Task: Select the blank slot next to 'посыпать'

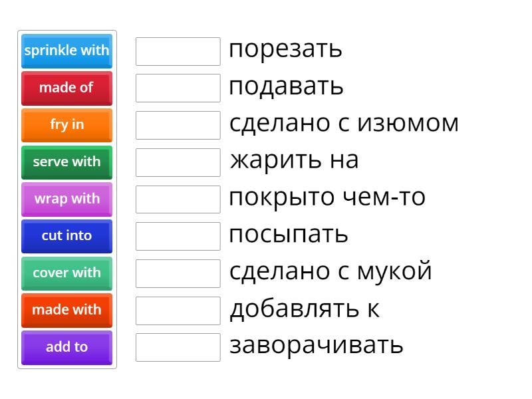Action: (178, 236)
